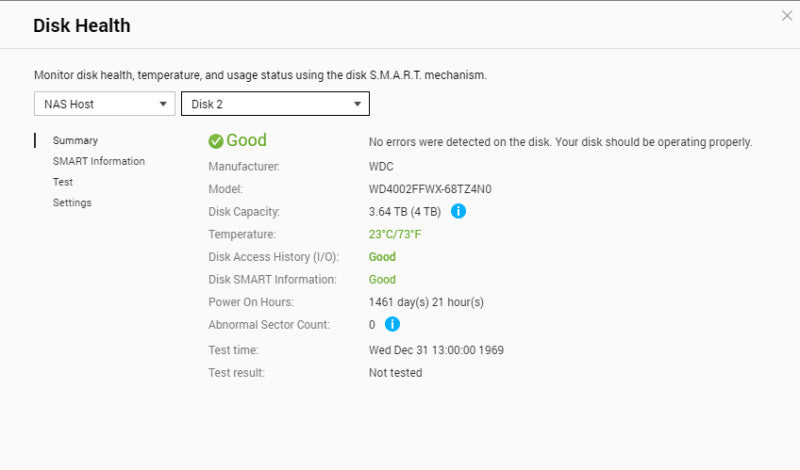The height and width of the screenshot is (470, 800).
Task: Open the NAS Host dropdown
Action: [x=105, y=104]
